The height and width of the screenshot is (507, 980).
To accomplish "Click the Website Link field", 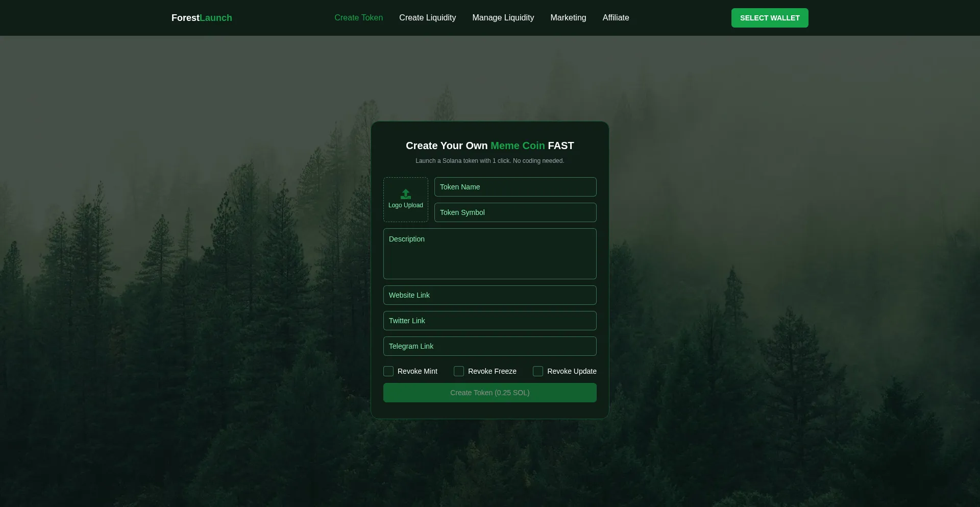I will tap(489, 295).
